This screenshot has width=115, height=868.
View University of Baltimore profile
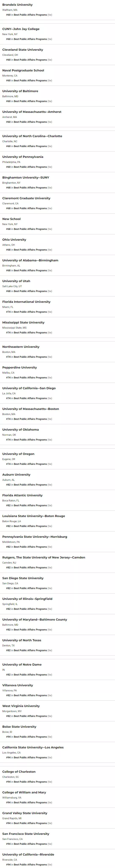click(x=20, y=91)
